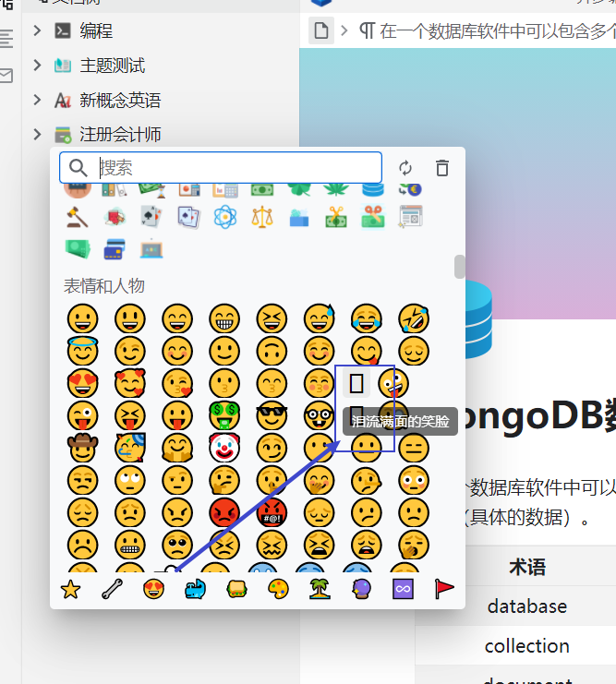The width and height of the screenshot is (616, 684).
Task: Pick the face with rolling eyes emoji
Action: pyautogui.click(x=129, y=480)
